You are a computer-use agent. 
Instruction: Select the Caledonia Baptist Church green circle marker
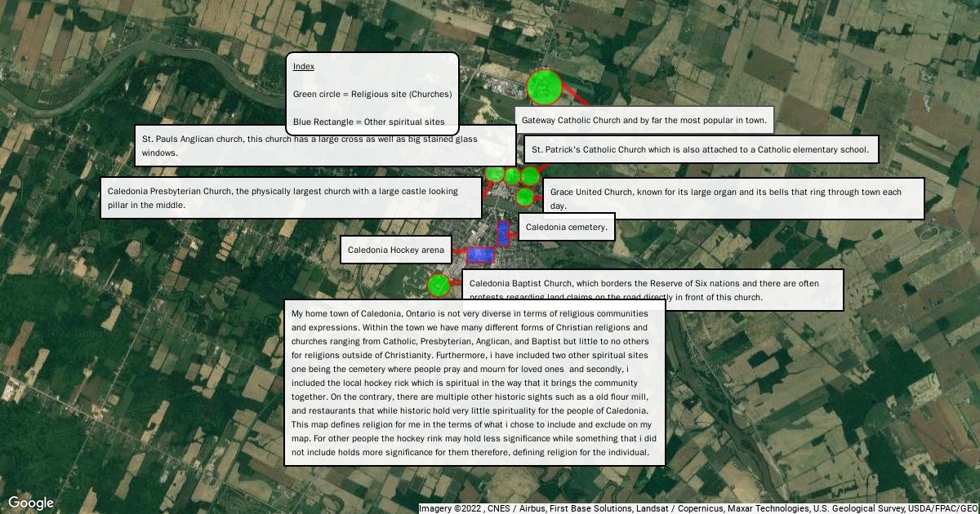click(x=439, y=285)
